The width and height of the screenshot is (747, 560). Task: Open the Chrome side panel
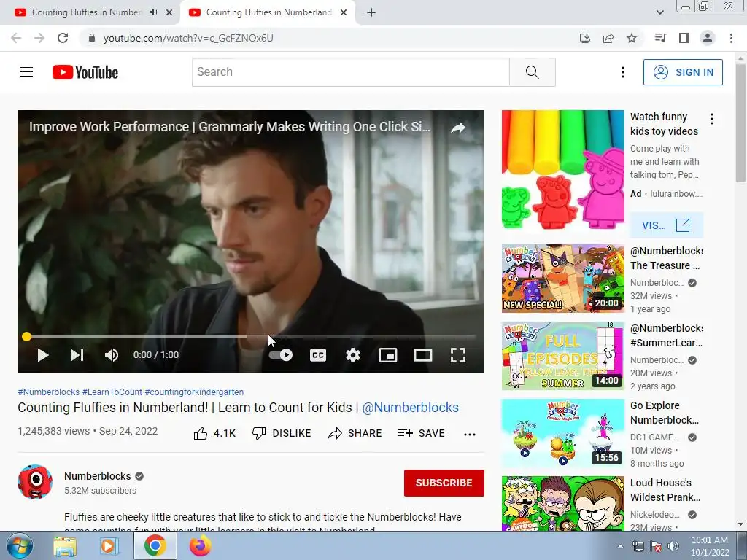(684, 38)
